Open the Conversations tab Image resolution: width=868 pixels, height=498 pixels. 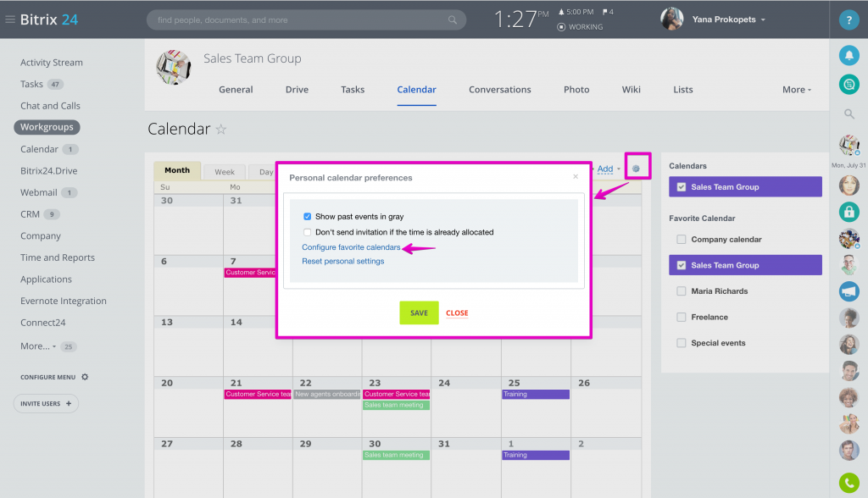[x=500, y=90]
